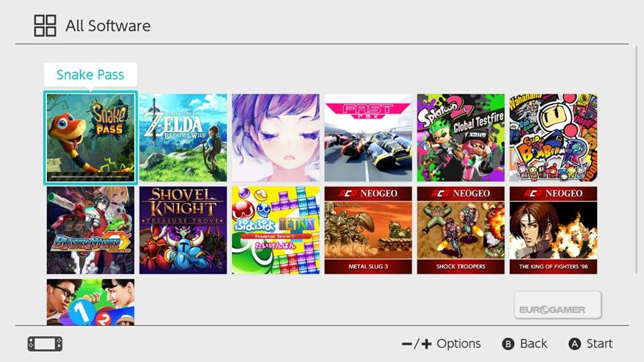Launch Shovel Knight Treasure Trove
Image resolution: width=644 pixels, height=362 pixels.
pyautogui.click(x=183, y=230)
